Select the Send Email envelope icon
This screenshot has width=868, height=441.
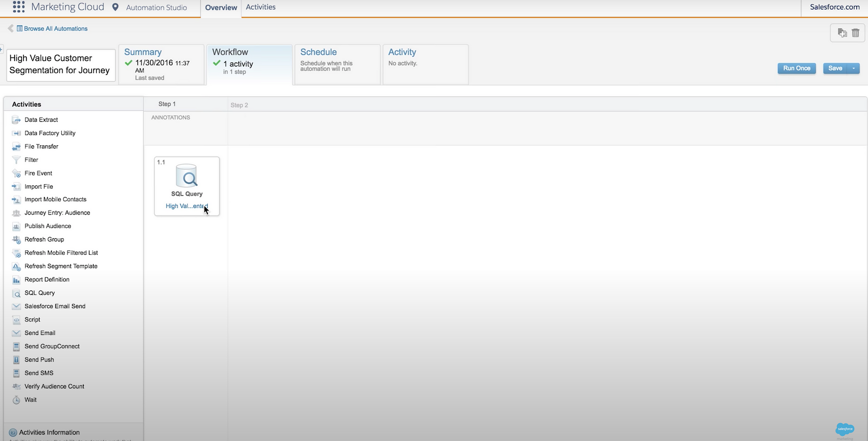(x=16, y=333)
